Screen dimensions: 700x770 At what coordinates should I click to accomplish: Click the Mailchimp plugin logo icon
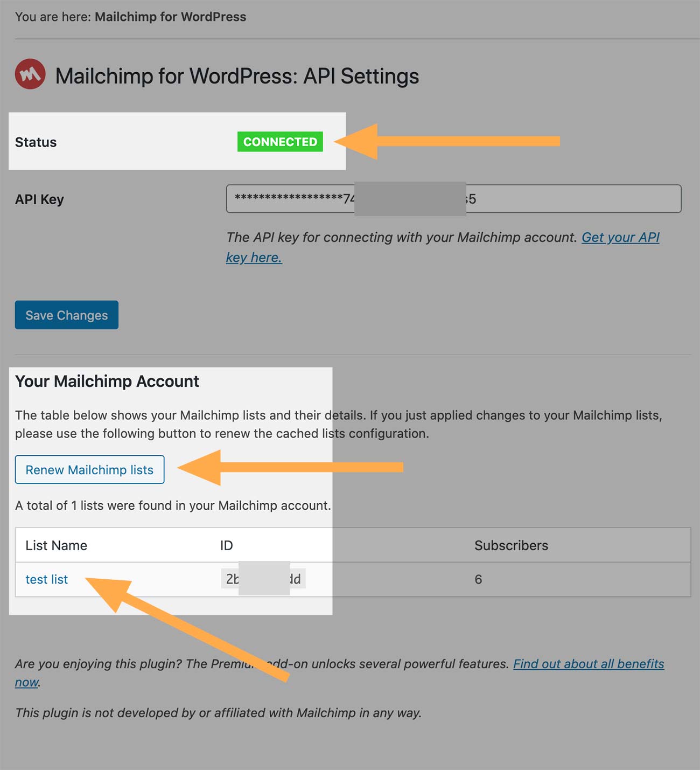click(29, 76)
